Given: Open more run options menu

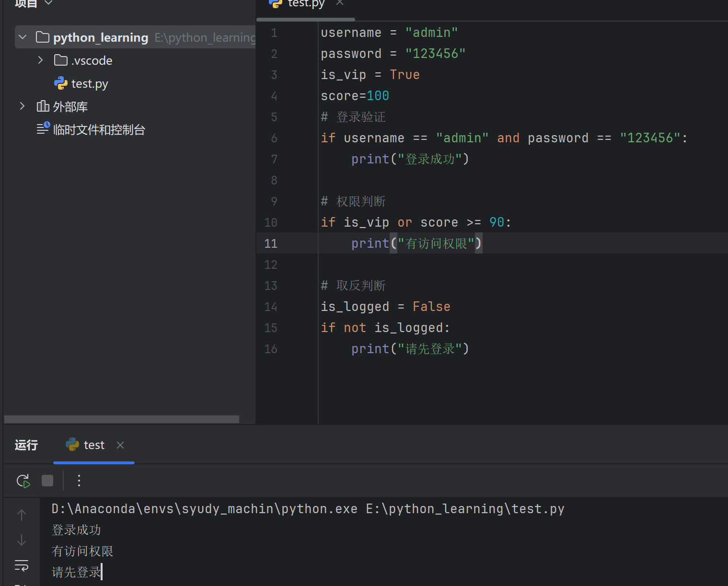Looking at the screenshot, I should coord(79,481).
